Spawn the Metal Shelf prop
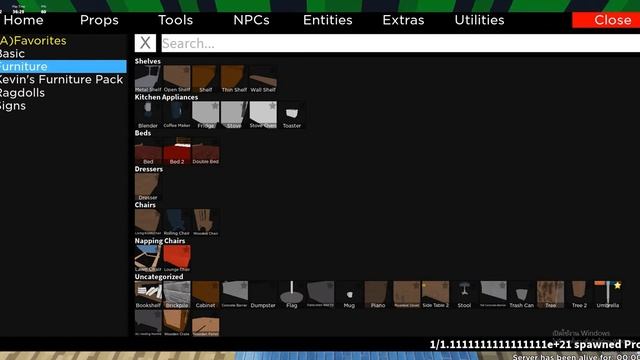Image resolution: width=640 pixels, height=360 pixels. point(148,79)
